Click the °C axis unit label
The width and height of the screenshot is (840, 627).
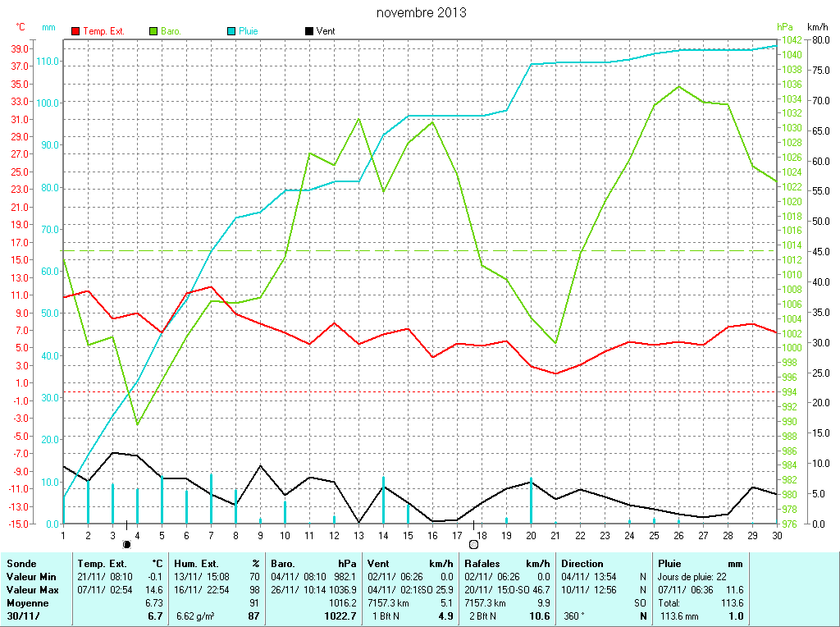click(21, 27)
